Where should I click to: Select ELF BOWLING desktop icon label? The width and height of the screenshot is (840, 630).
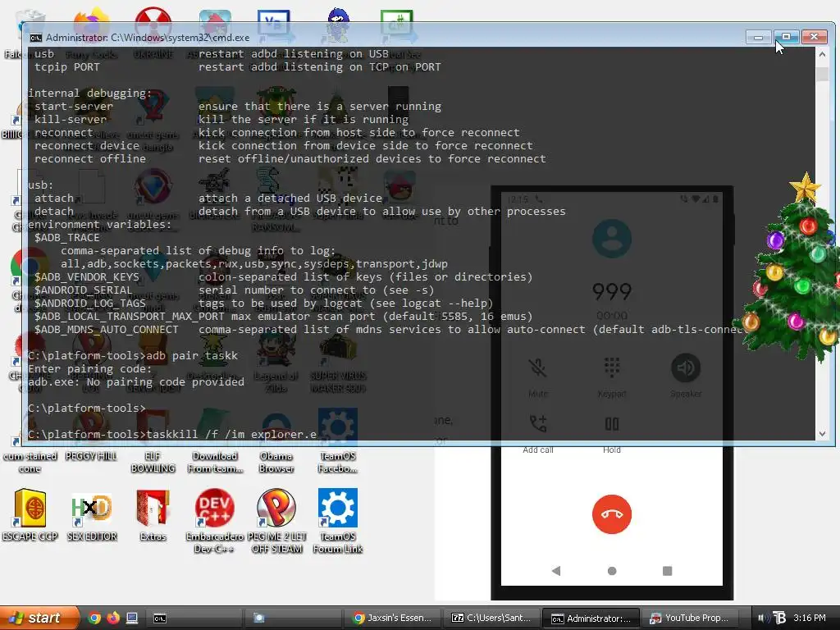tap(153, 463)
